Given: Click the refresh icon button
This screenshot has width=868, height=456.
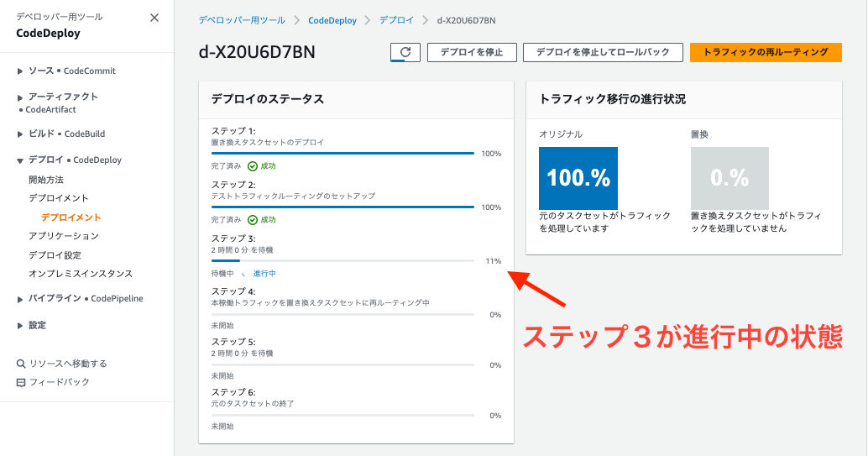Looking at the screenshot, I should [x=405, y=52].
